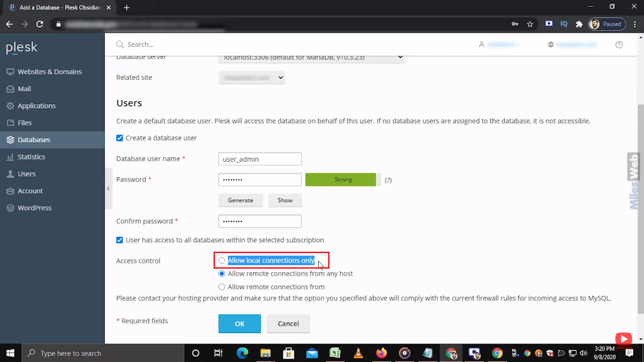Open Task View on the taskbar
This screenshot has height=362, width=644.
(218, 353)
